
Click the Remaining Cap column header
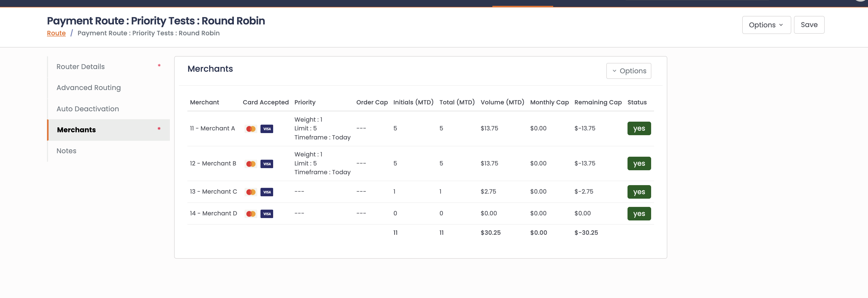click(x=598, y=102)
